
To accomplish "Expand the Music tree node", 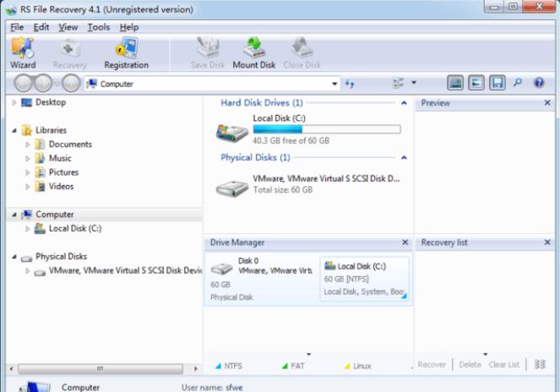I will coord(28,158).
